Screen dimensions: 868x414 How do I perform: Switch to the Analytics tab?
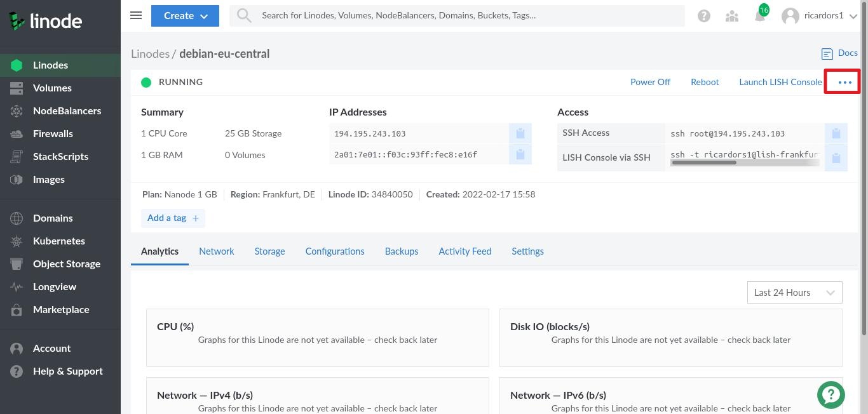coord(159,251)
